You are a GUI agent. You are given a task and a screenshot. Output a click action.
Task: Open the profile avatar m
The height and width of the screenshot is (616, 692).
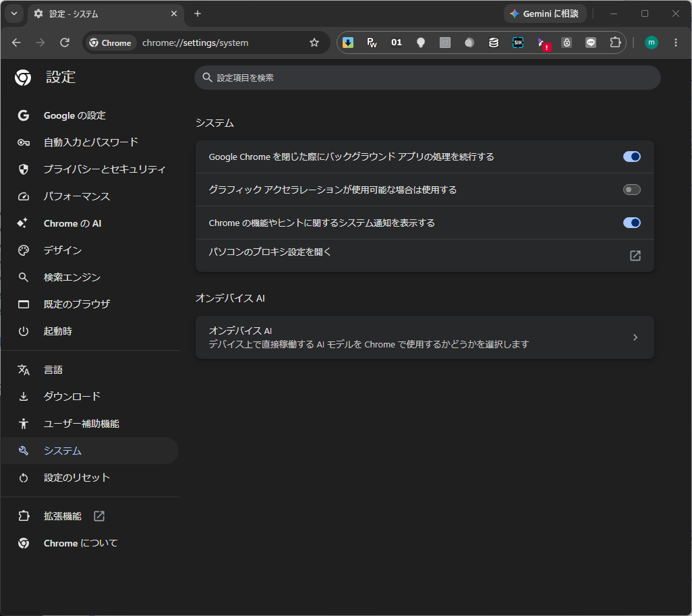coord(652,43)
